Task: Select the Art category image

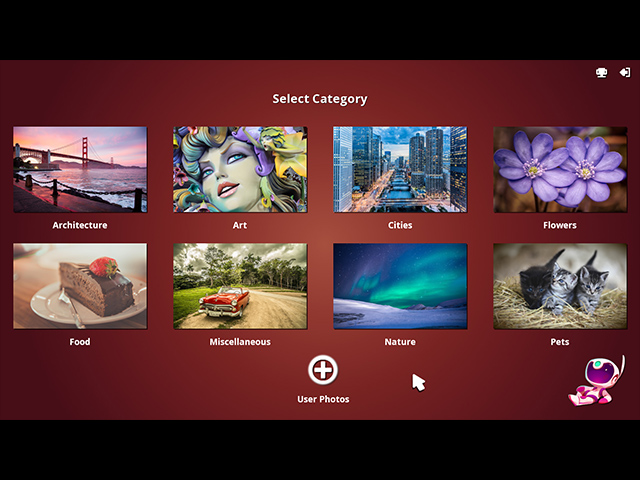Action: pos(240,169)
